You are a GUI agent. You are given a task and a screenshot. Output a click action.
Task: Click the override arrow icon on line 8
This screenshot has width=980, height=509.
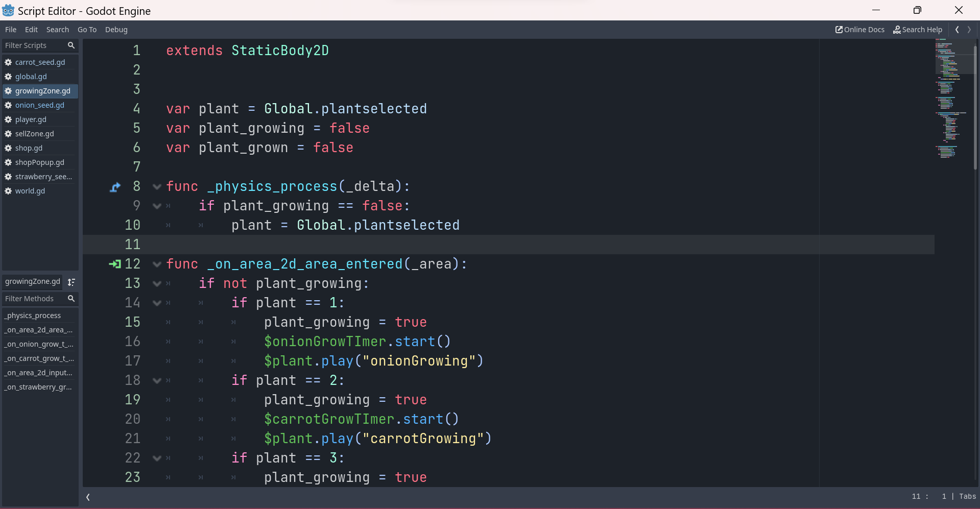click(115, 187)
